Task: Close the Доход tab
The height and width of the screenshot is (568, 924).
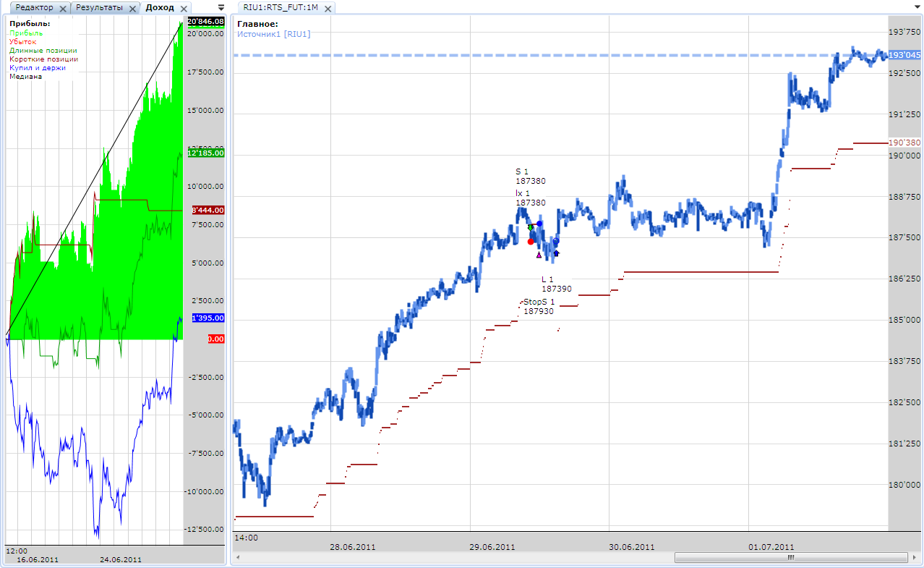Action: [x=184, y=9]
